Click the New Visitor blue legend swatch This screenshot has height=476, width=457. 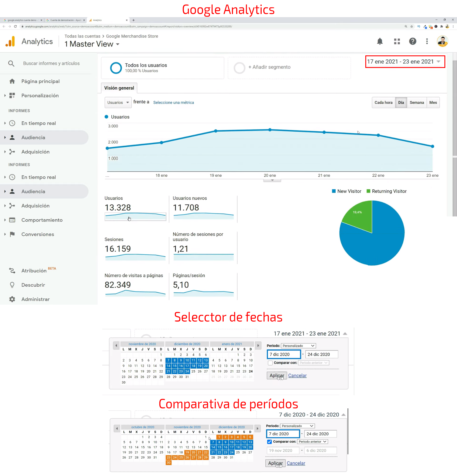point(334,191)
